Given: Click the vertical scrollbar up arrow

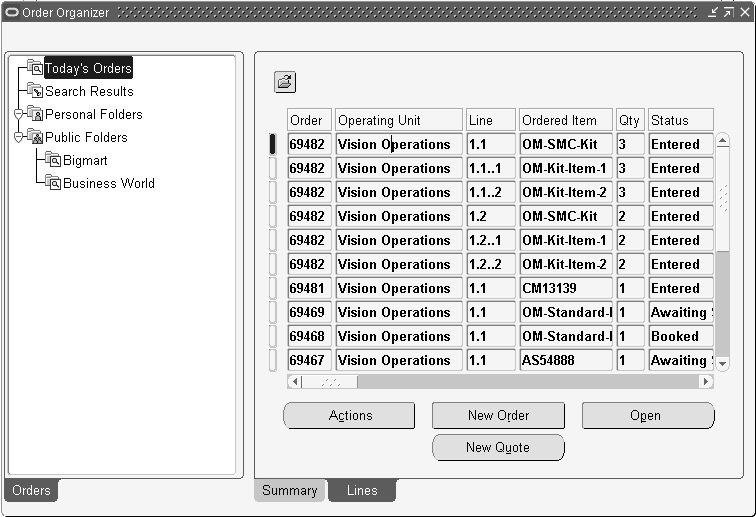Looking at the screenshot, I should (722, 141).
